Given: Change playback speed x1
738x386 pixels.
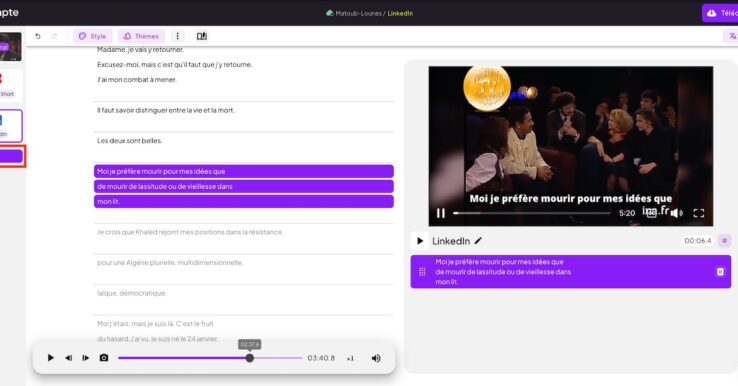Looking at the screenshot, I should tap(350, 358).
